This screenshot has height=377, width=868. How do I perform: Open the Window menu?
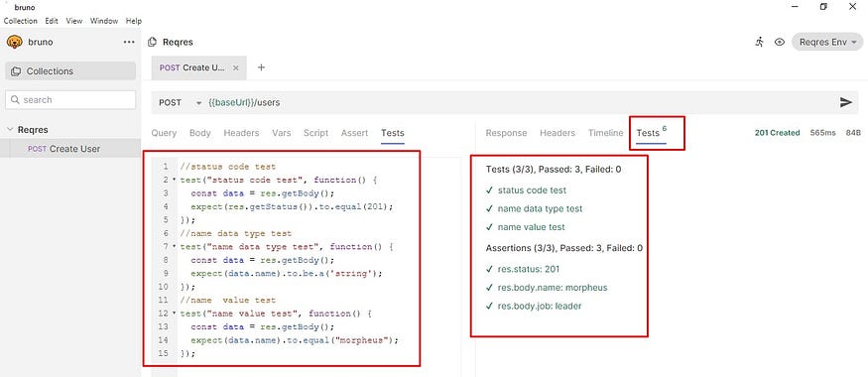[x=104, y=21]
